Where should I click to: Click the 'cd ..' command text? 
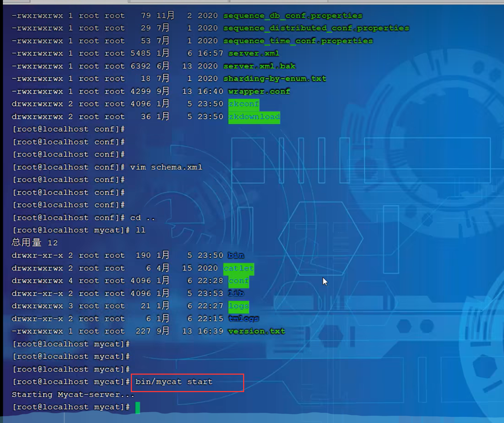(x=143, y=218)
